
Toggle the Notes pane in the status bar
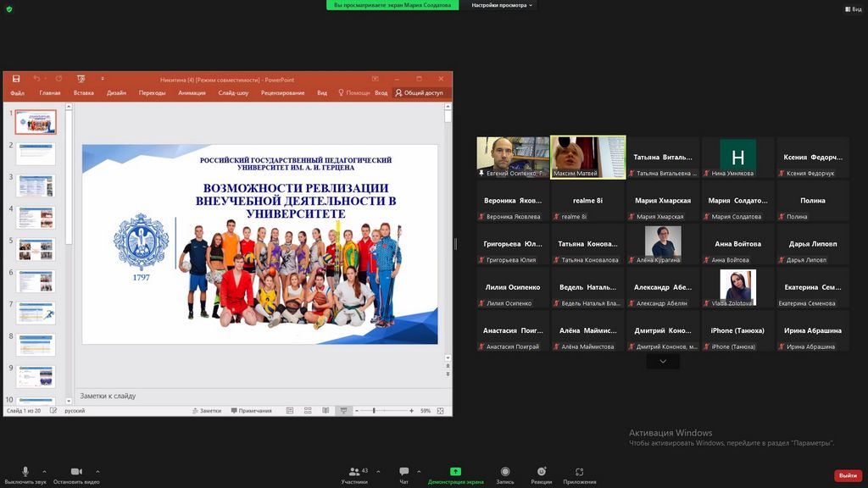tap(206, 411)
